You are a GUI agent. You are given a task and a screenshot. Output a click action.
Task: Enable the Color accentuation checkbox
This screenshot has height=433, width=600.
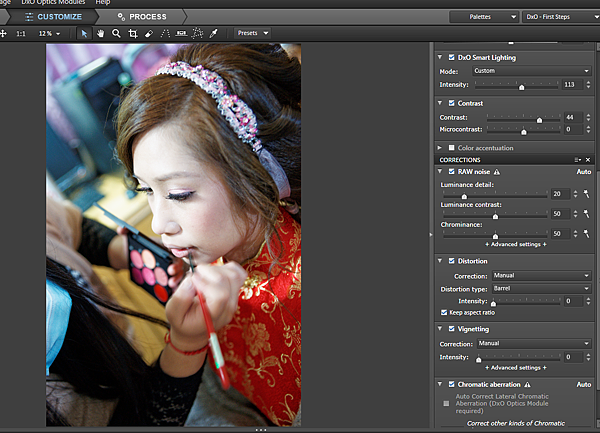(452, 148)
